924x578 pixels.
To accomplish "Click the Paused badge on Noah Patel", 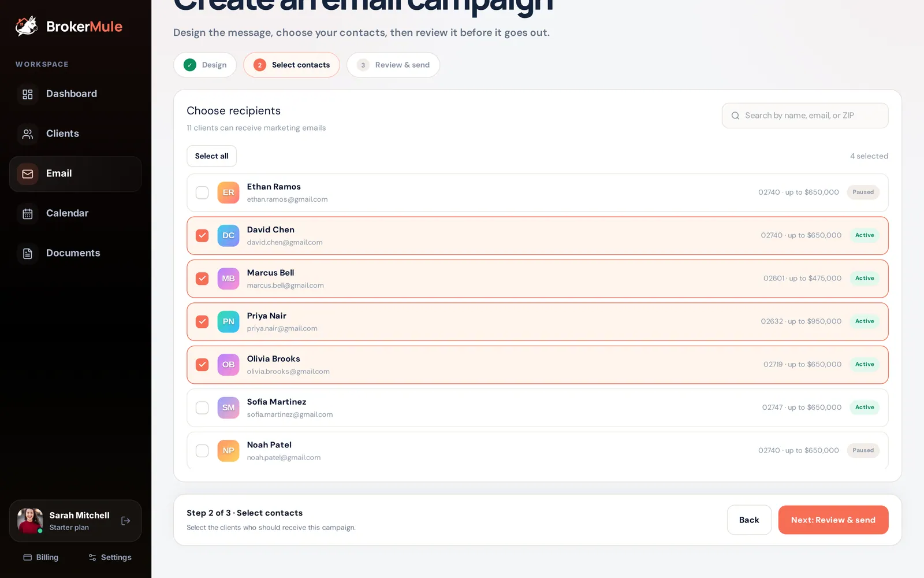I will click(x=863, y=450).
